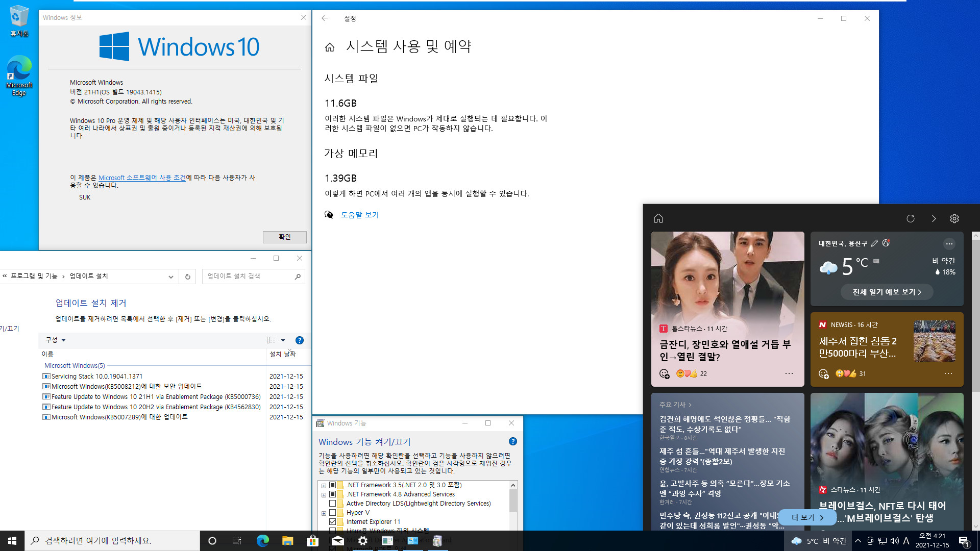Open network status in system tray

[883, 541]
